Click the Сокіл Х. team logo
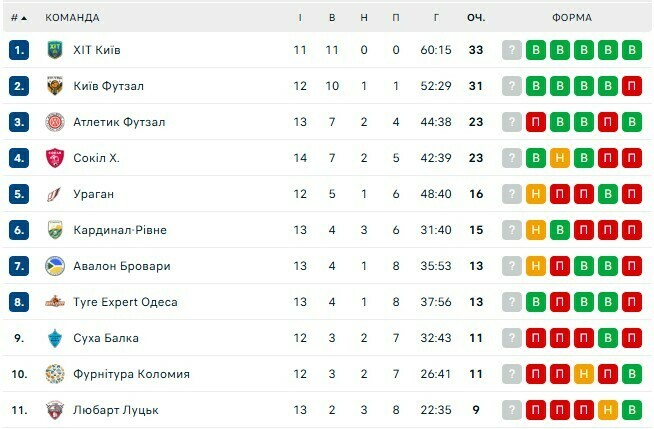654x429 pixels. click(55, 158)
